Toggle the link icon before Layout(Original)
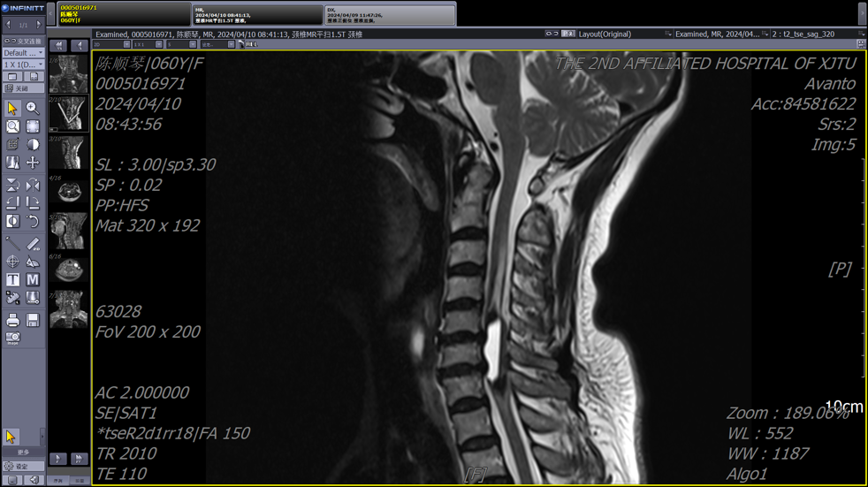868x487 pixels. pos(552,34)
